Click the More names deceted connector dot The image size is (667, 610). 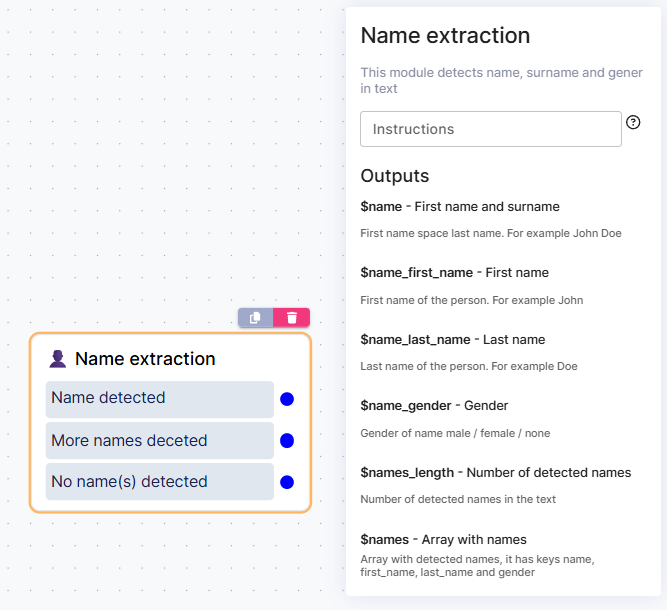(x=287, y=440)
